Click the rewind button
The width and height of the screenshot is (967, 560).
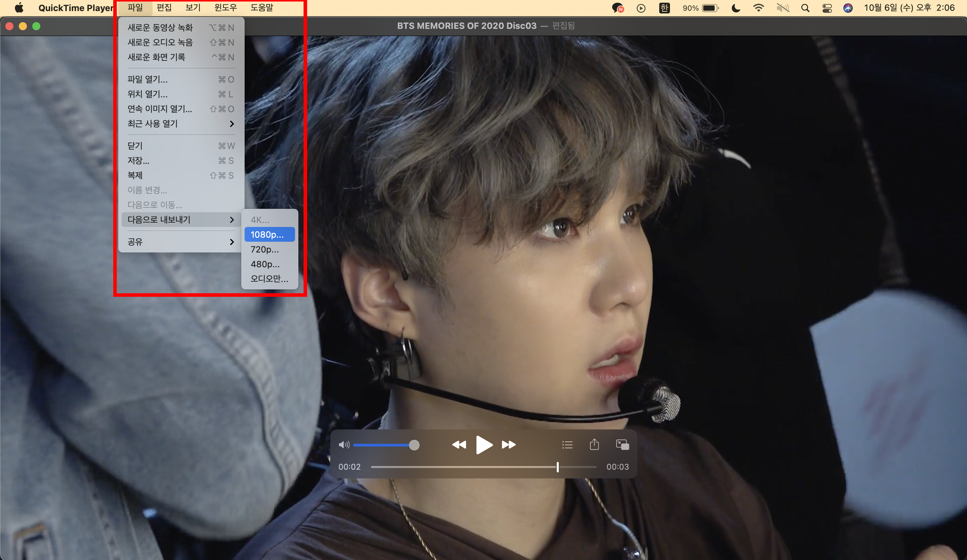pos(459,445)
